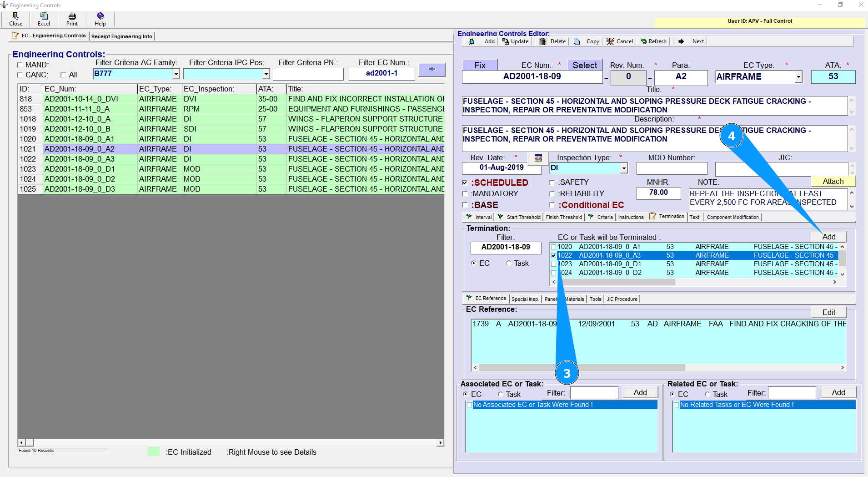Switch to Receipt Engineering Info tab
Viewport: 868px width, 477px height.
pos(121,36)
